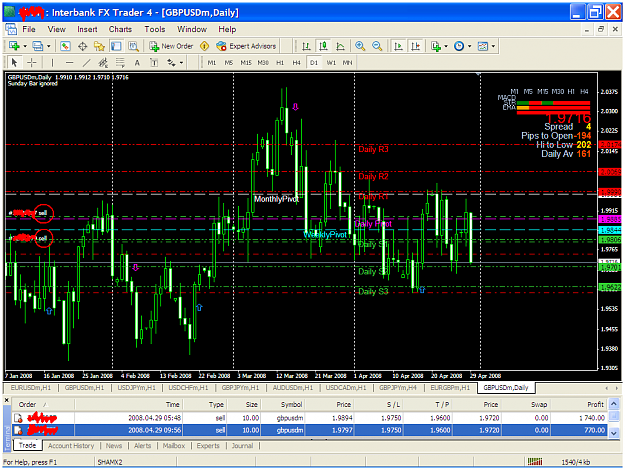625x470 pixels.
Task: Toggle the Market Watch window icon
Action: [65, 46]
